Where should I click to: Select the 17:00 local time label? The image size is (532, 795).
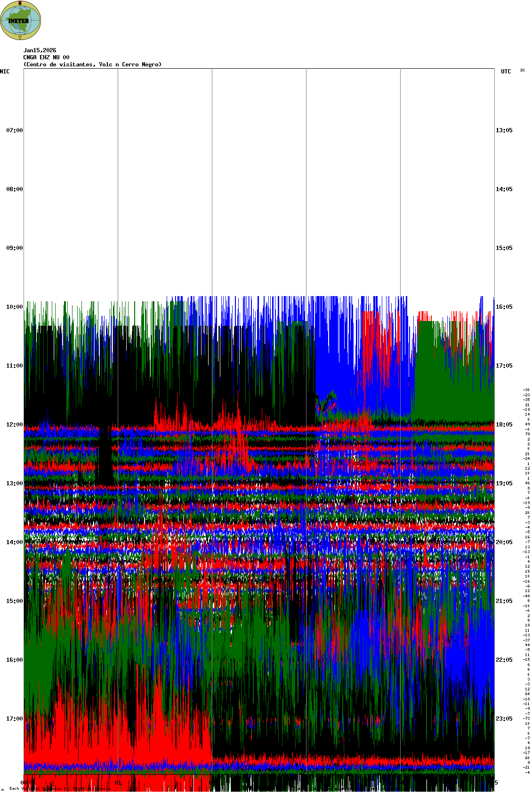tap(14, 719)
